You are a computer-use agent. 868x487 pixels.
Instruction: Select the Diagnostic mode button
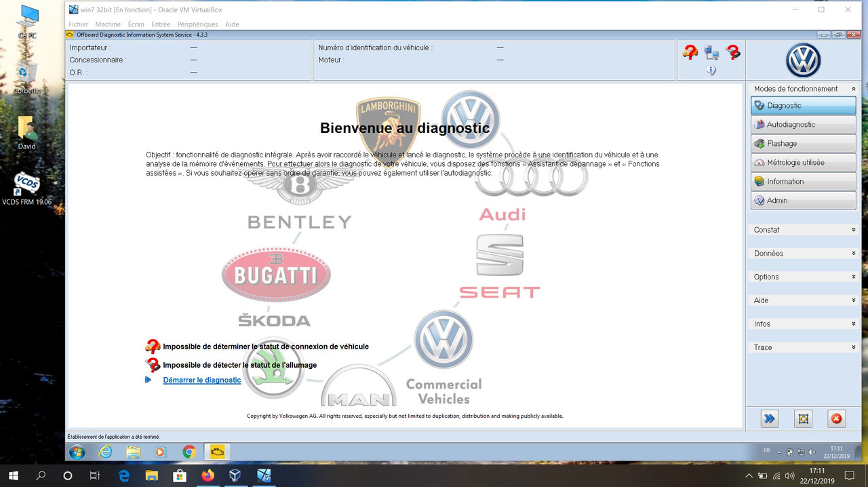804,106
